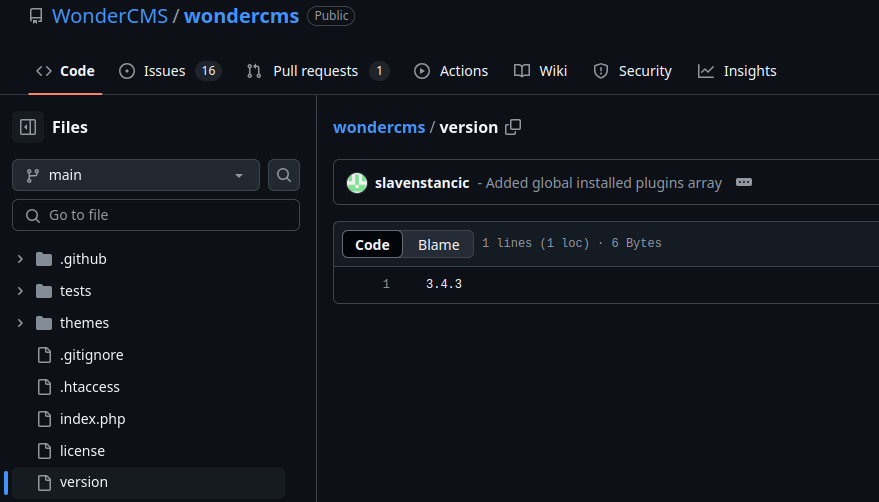This screenshot has height=502, width=879.
Task: Click the repository icon beside WonderCMS
Action: (x=36, y=16)
